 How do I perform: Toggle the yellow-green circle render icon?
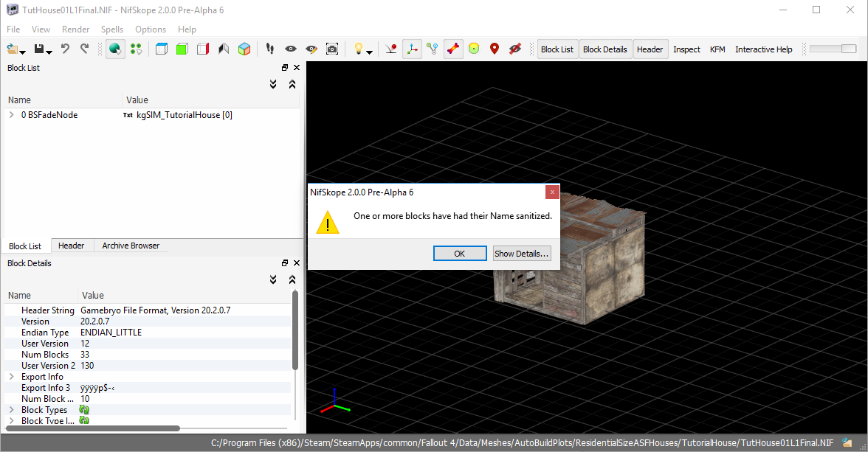tap(474, 49)
